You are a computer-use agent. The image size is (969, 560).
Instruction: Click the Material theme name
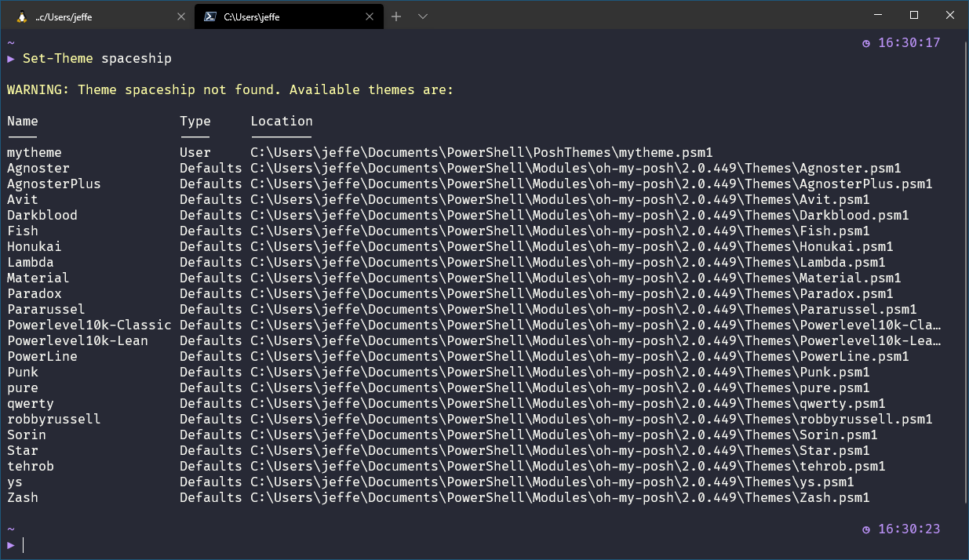(x=38, y=278)
